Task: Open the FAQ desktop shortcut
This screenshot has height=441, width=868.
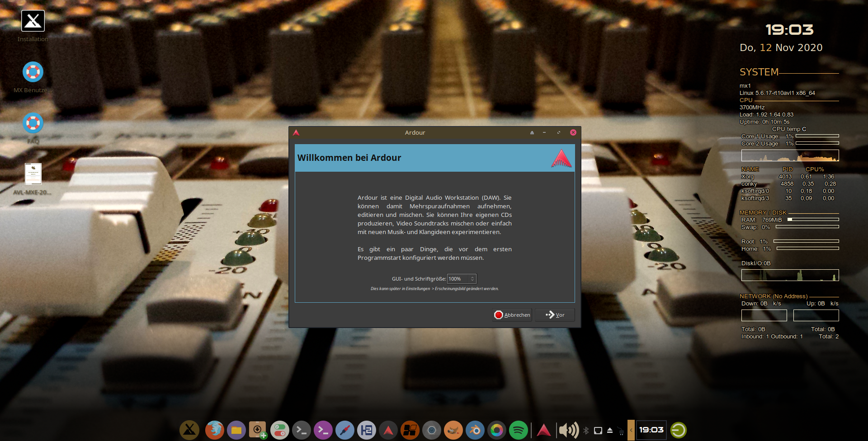Action: click(33, 122)
